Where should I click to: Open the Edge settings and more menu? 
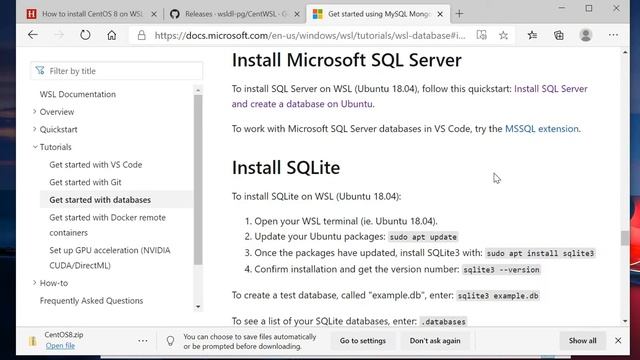[x=613, y=35]
